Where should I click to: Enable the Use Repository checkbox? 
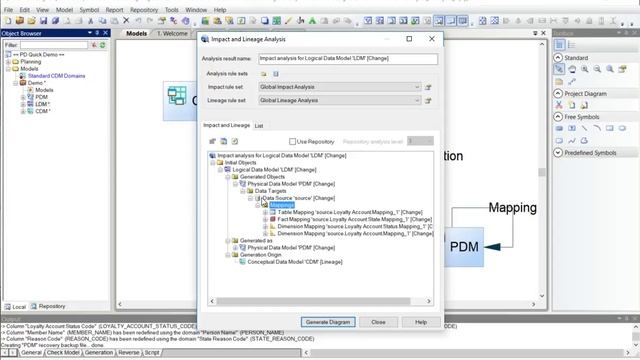click(x=292, y=142)
